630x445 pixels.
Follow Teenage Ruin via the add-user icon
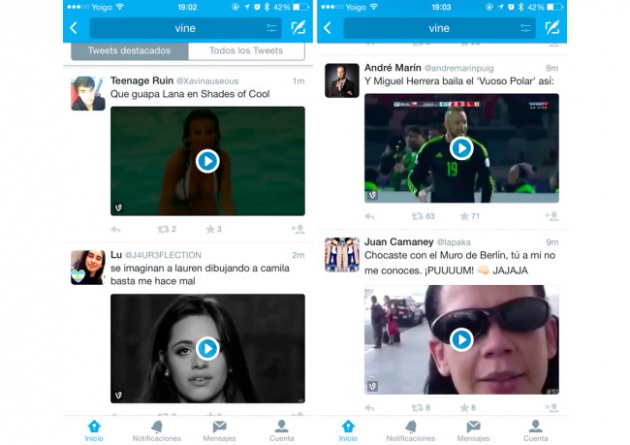[x=297, y=229]
